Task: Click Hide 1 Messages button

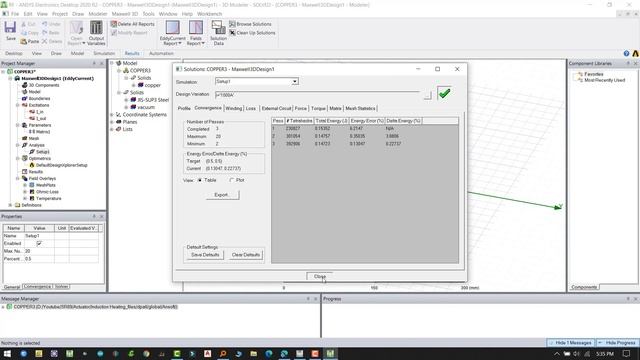Action: click(x=571, y=343)
